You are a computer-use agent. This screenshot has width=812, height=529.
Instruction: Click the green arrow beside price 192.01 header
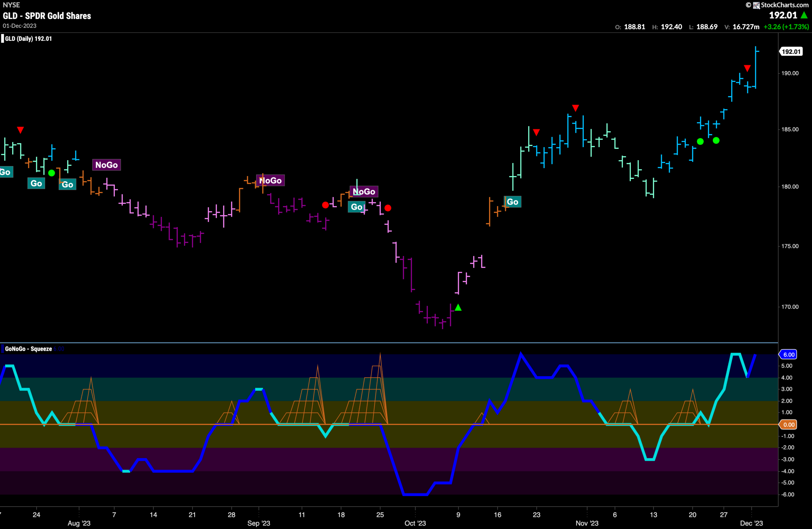pos(804,15)
